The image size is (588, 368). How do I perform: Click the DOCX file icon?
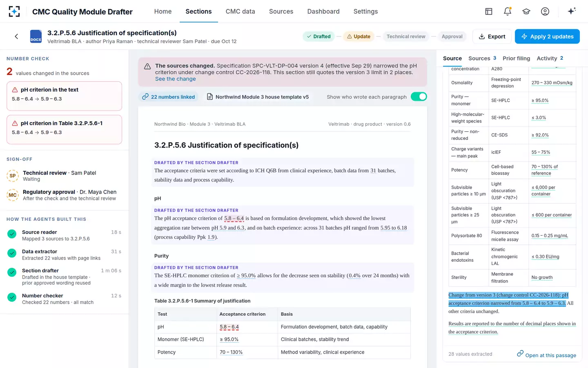(x=36, y=36)
